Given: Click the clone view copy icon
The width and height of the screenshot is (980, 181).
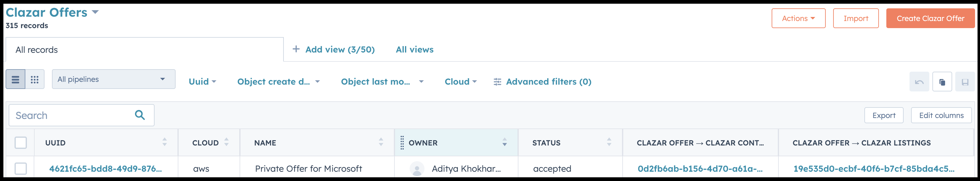Looking at the screenshot, I should (942, 82).
